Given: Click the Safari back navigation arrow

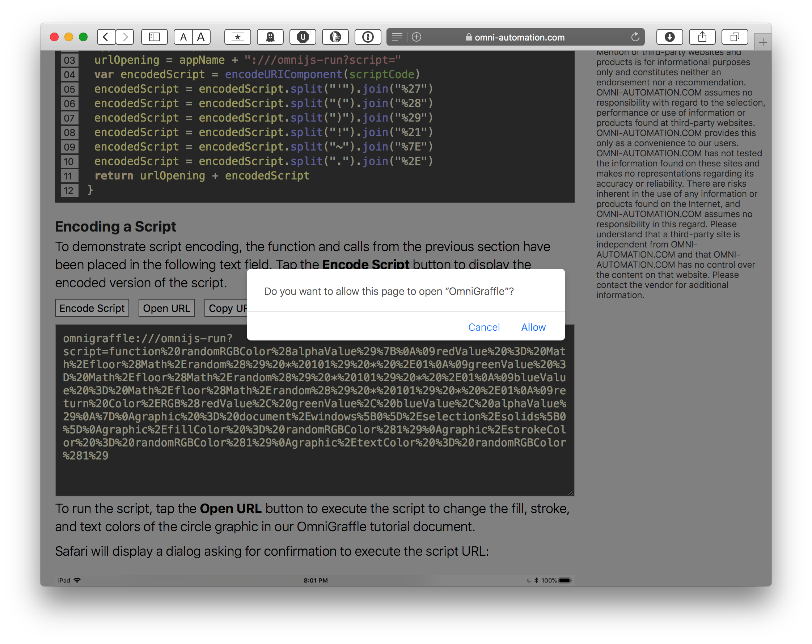Looking at the screenshot, I should pos(105,38).
